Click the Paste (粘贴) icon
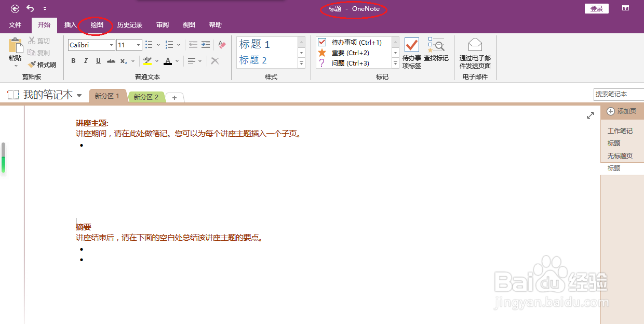644x324 pixels. (15, 45)
